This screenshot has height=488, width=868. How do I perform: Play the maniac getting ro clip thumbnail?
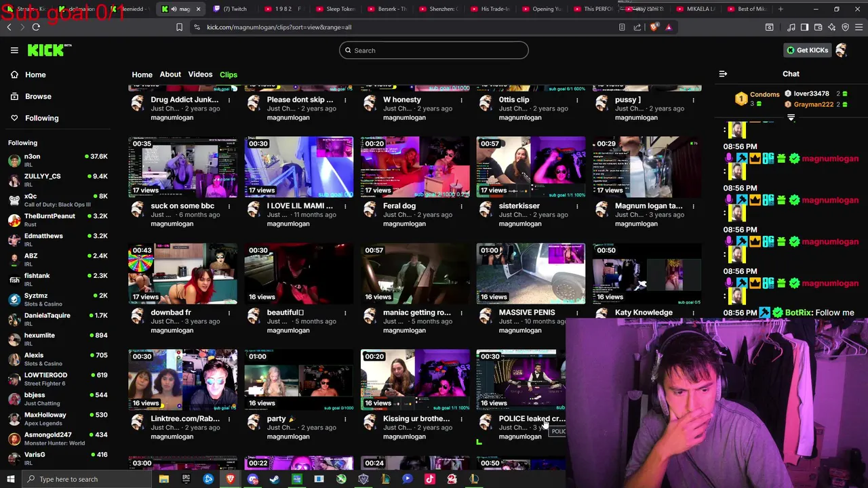pos(414,273)
